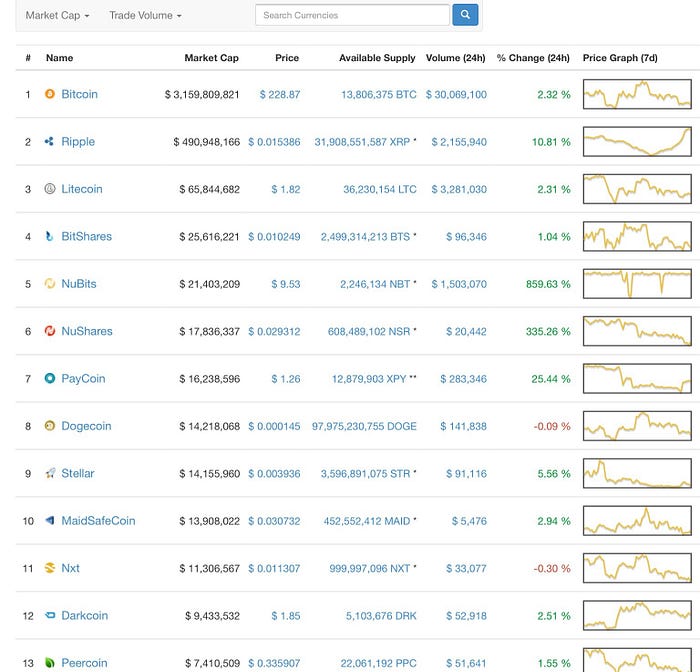Click NuBits change 859.63 %
The width and height of the screenshot is (700, 672).
pos(548,284)
